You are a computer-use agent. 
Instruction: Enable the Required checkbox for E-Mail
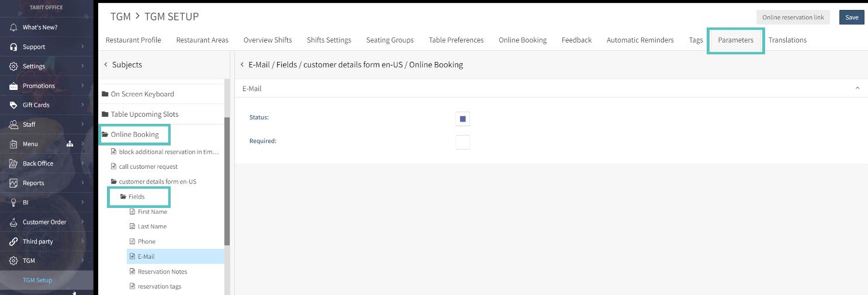point(462,142)
